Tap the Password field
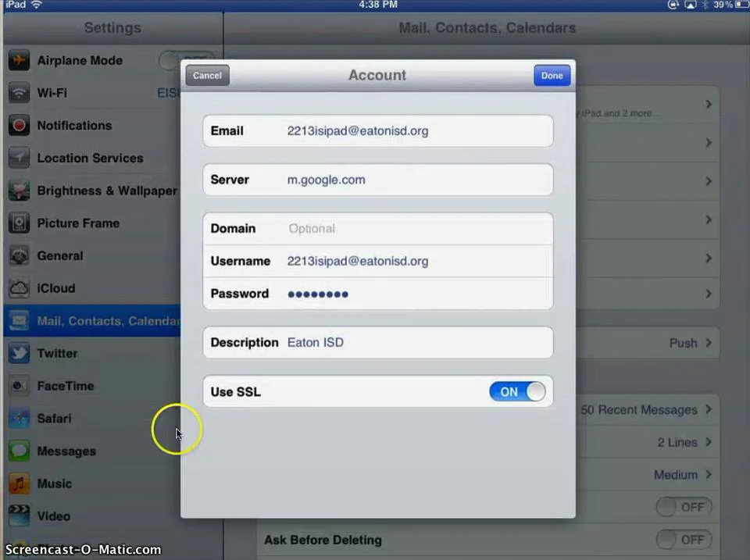The image size is (750, 560). pyautogui.click(x=378, y=294)
